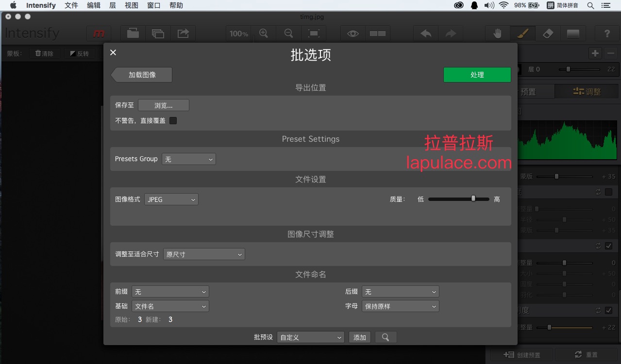Click the redo arrow icon
This screenshot has height=364, width=621.
tap(451, 33)
